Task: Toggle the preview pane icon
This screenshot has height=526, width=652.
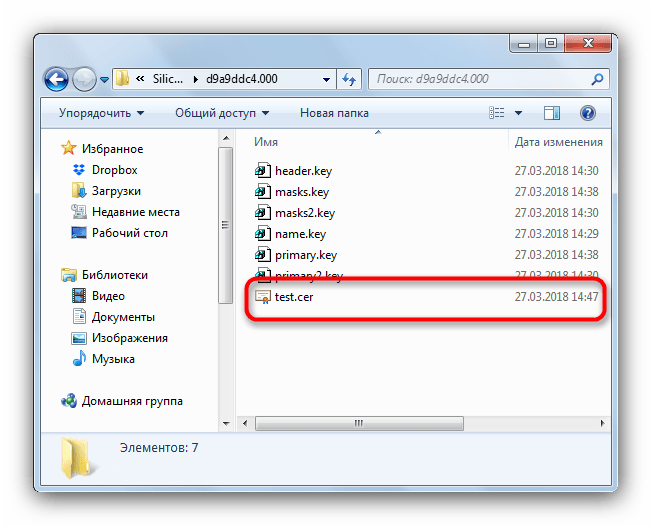Action: click(x=551, y=113)
